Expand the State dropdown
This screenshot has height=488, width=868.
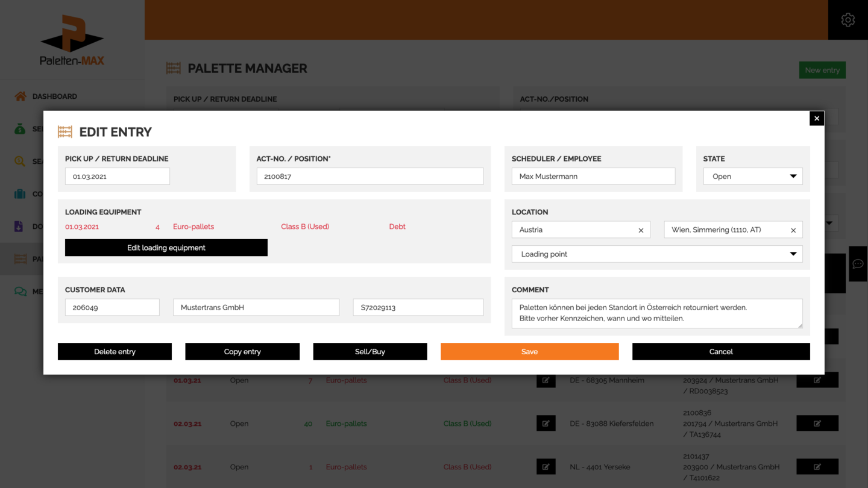point(753,177)
